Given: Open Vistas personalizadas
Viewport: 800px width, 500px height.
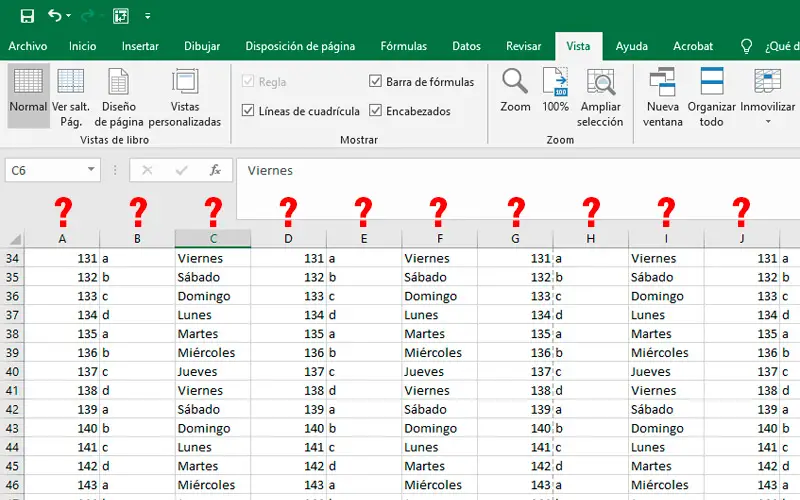Looking at the screenshot, I should click(185, 95).
